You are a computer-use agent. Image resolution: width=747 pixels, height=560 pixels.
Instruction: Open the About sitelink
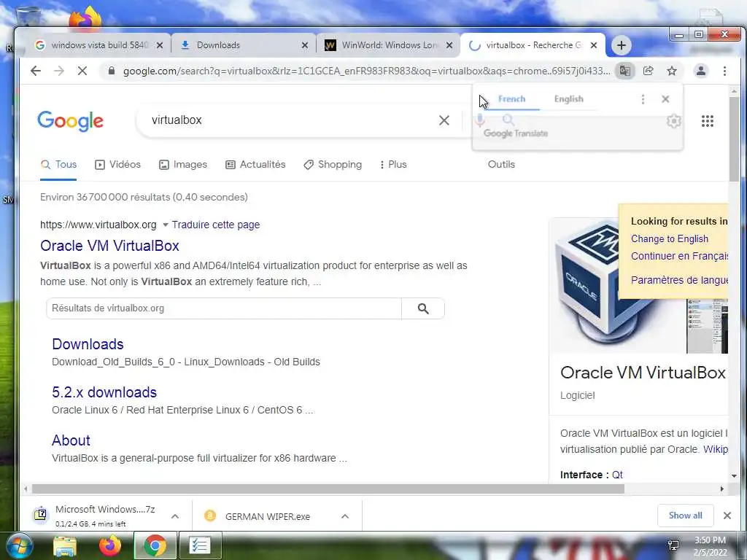71,440
